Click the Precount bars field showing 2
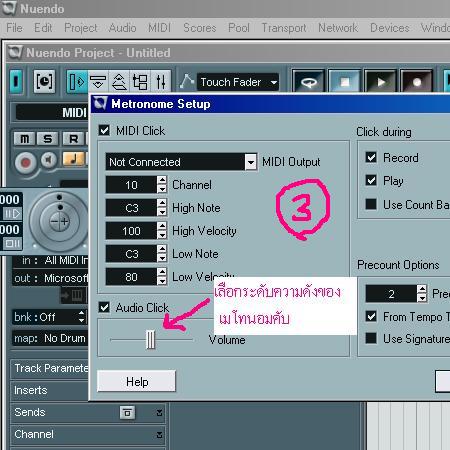The image size is (450, 450). (x=391, y=294)
